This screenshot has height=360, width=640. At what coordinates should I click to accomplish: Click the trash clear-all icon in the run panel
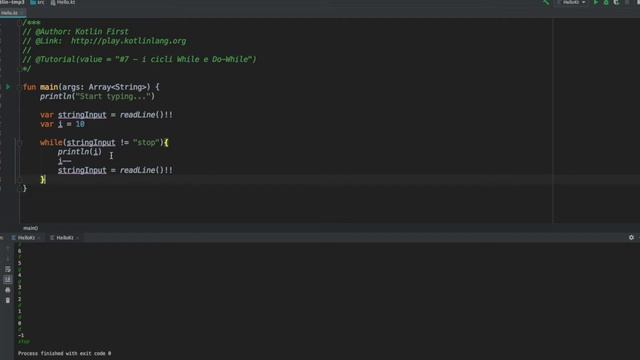tap(8, 300)
